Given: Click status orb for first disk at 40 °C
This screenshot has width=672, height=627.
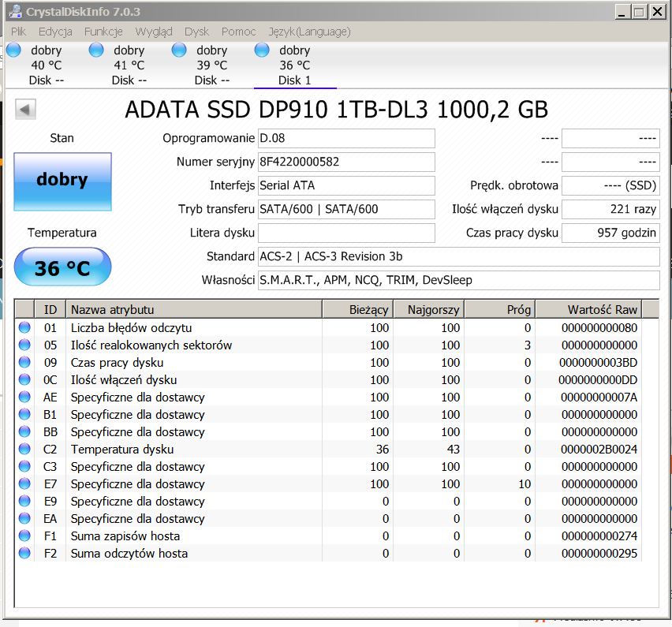Looking at the screenshot, I should (x=13, y=50).
